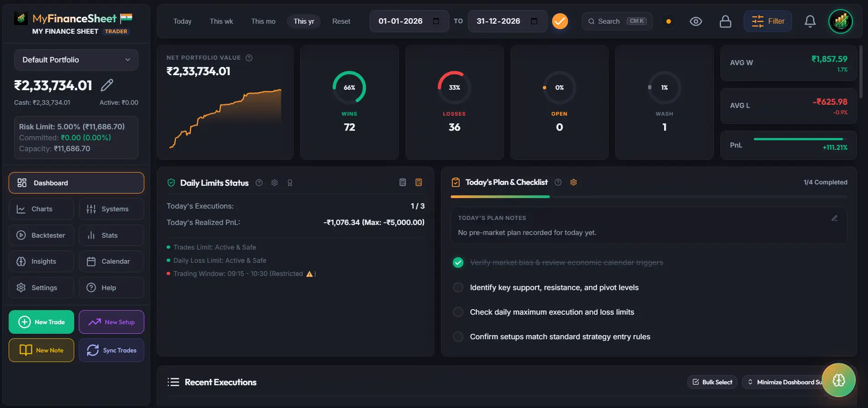The width and height of the screenshot is (868, 408).
Task: Click the net portfolio value line chart
Action: pos(225,118)
